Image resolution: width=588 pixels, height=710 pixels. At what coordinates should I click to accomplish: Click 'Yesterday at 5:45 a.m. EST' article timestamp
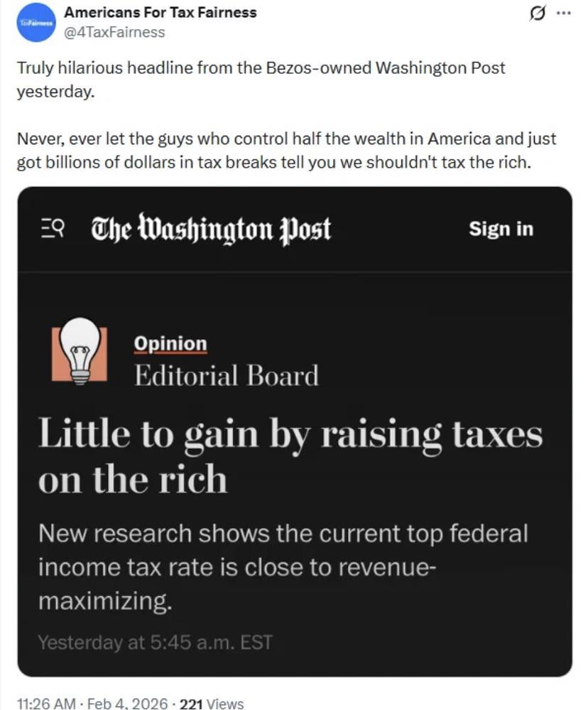coord(155,642)
